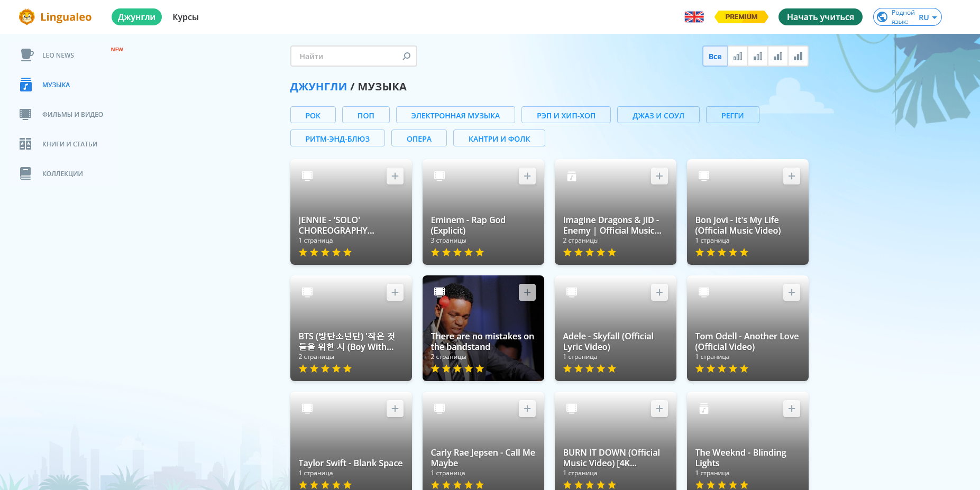
Task: Add Adele Skyfall with plus button
Action: 660,292
